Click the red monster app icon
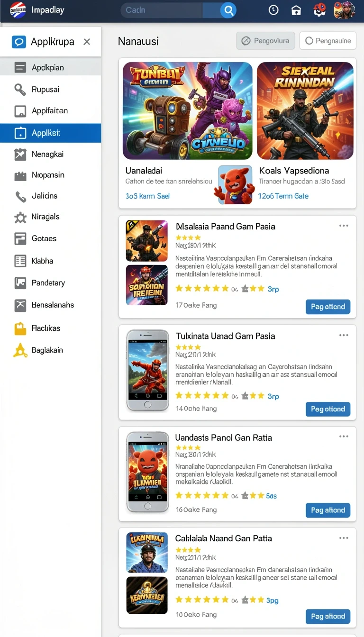Screen dimensions: 364x637 point(235,185)
